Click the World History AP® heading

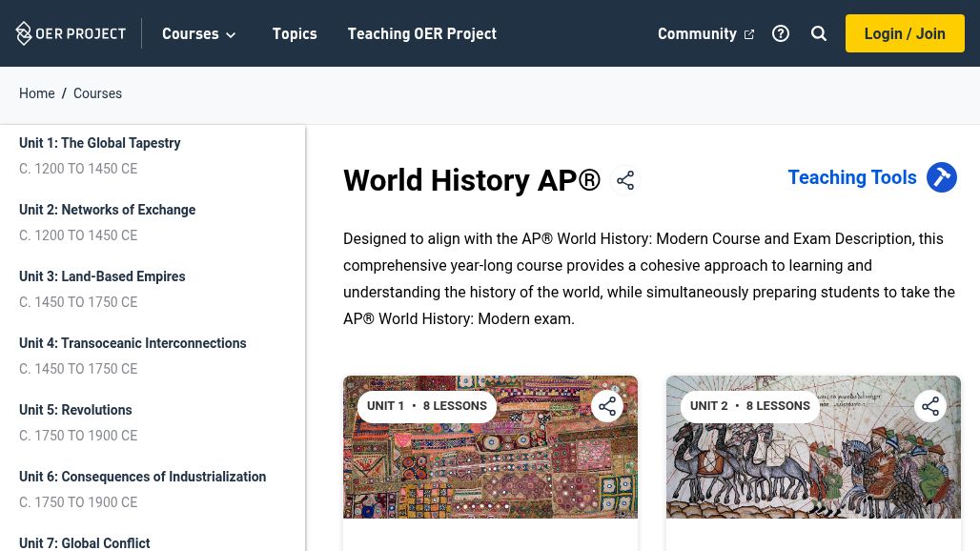(472, 180)
